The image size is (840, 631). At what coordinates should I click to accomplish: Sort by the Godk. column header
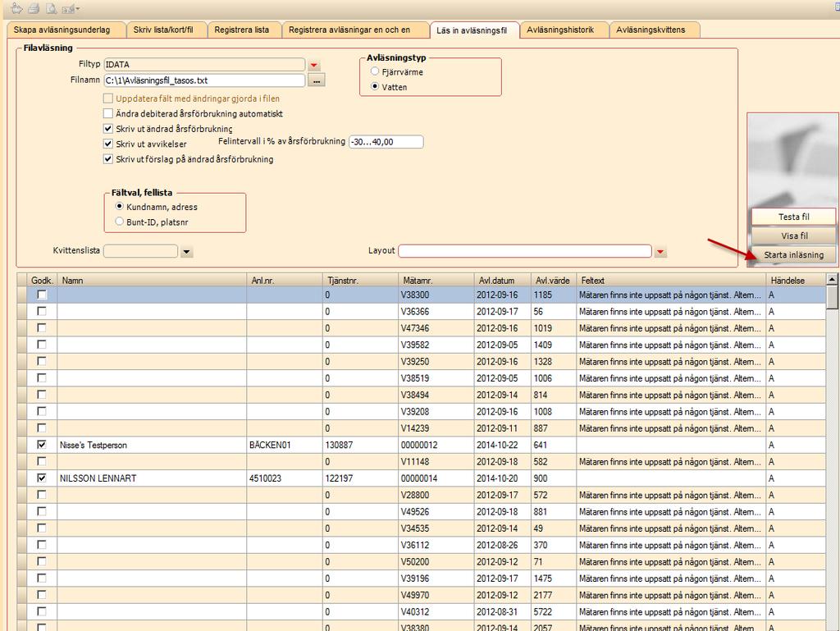click(42, 280)
